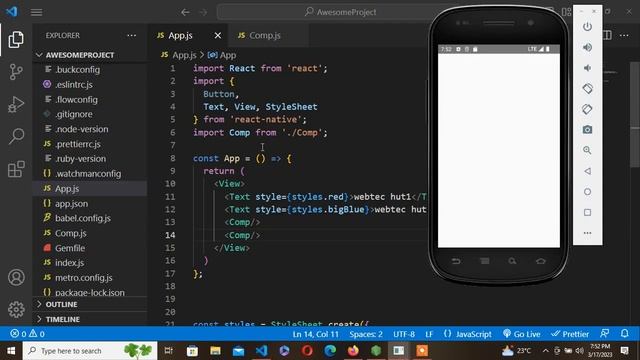Open the Extensions view
The image size is (640, 360).
[x=16, y=169]
